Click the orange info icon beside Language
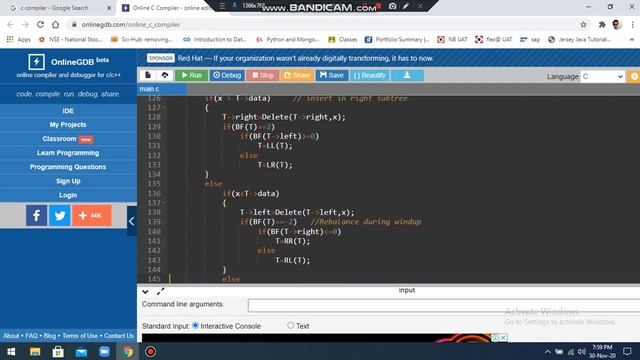The height and width of the screenshot is (360, 640). click(634, 76)
